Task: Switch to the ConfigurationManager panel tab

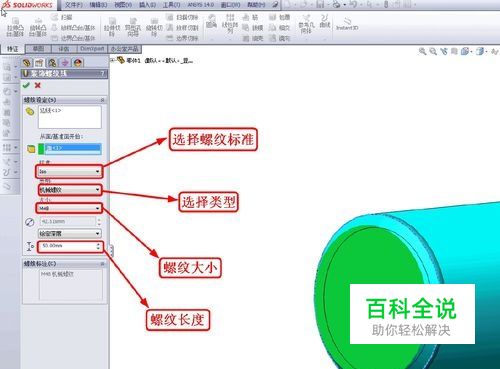Action: coord(52,63)
